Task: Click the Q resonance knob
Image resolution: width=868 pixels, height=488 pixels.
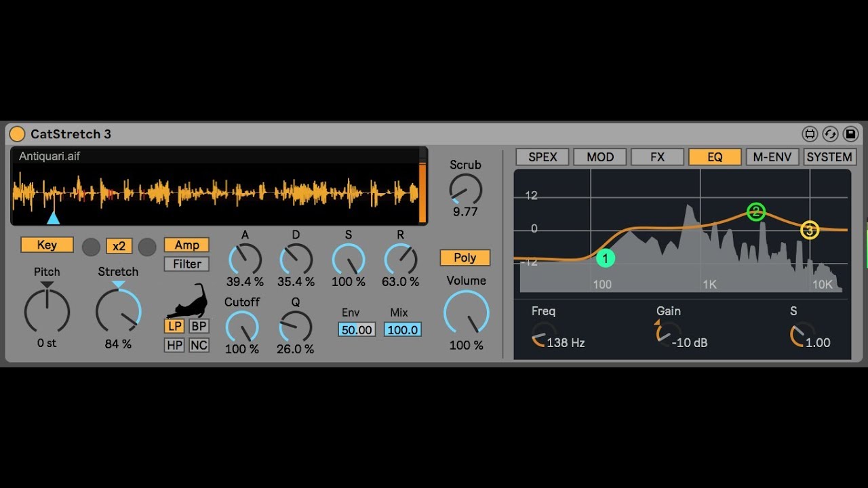Action: (x=295, y=326)
